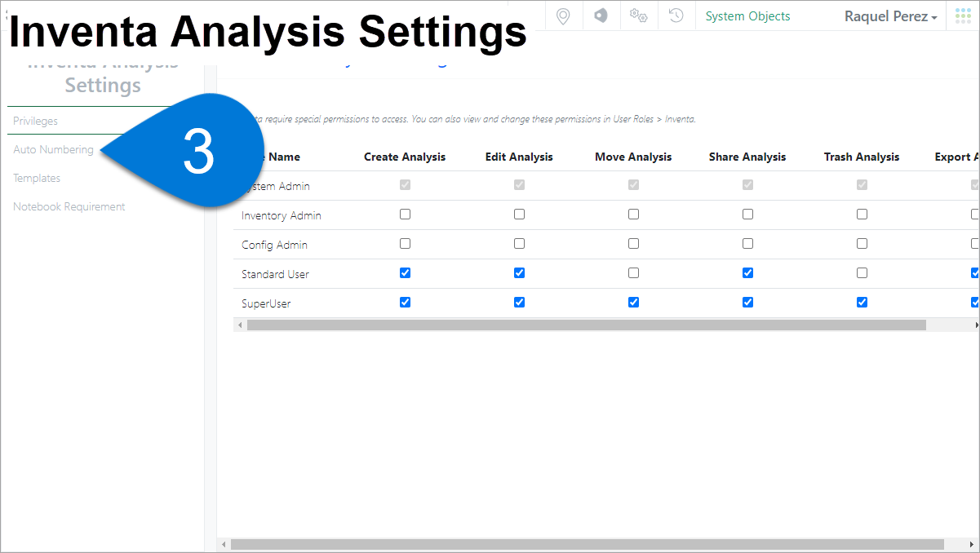Click the location pin icon
This screenshot has width=980, height=553.
[562, 15]
